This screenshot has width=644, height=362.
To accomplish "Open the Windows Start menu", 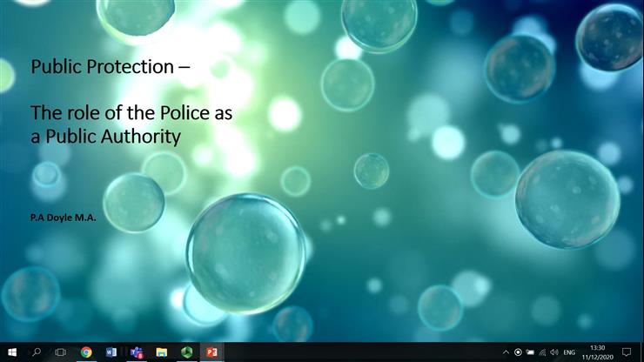I will point(11,352).
